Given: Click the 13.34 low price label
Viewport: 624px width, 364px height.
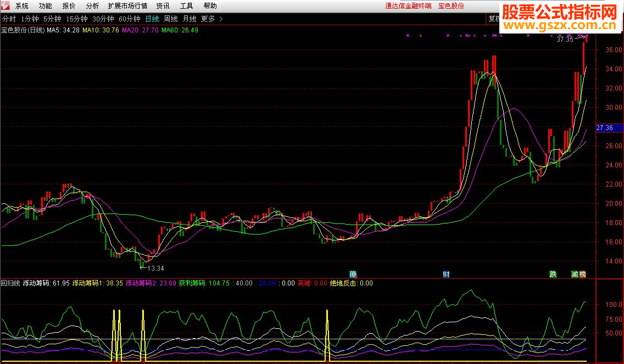Looking at the screenshot, I should click(x=155, y=268).
